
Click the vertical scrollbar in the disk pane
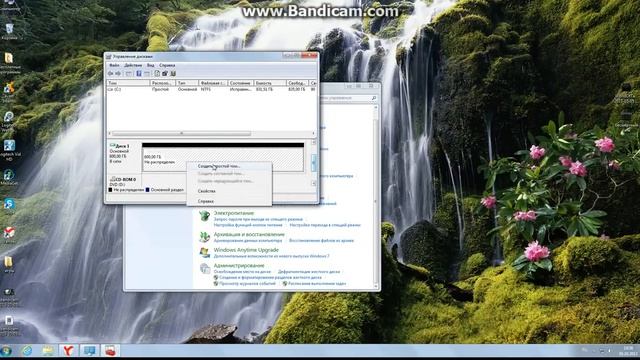coord(313,162)
